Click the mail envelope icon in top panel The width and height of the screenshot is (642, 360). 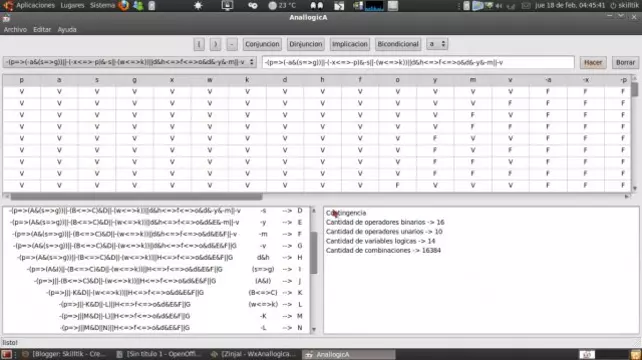[526, 6]
